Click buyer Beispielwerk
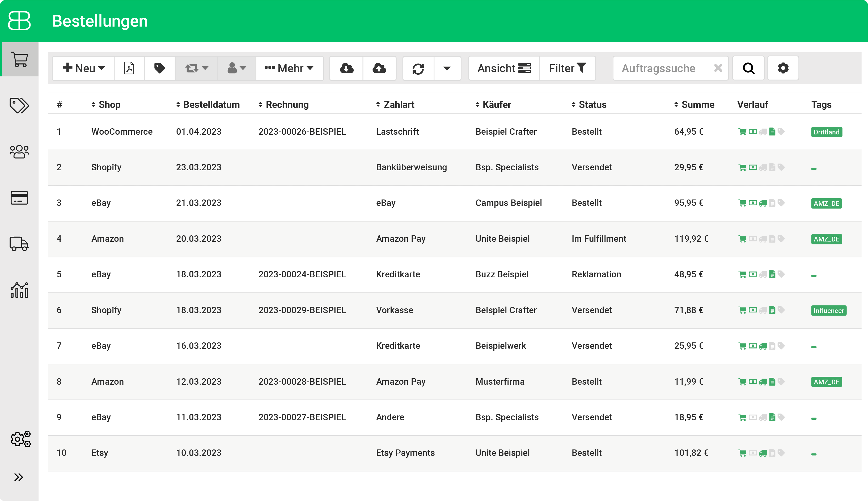 [501, 346]
